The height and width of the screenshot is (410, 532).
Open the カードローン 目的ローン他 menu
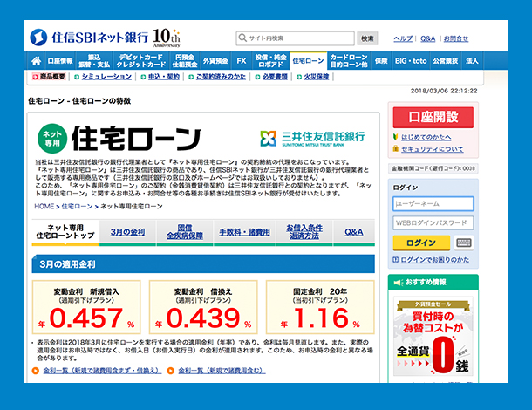pyautogui.click(x=349, y=61)
